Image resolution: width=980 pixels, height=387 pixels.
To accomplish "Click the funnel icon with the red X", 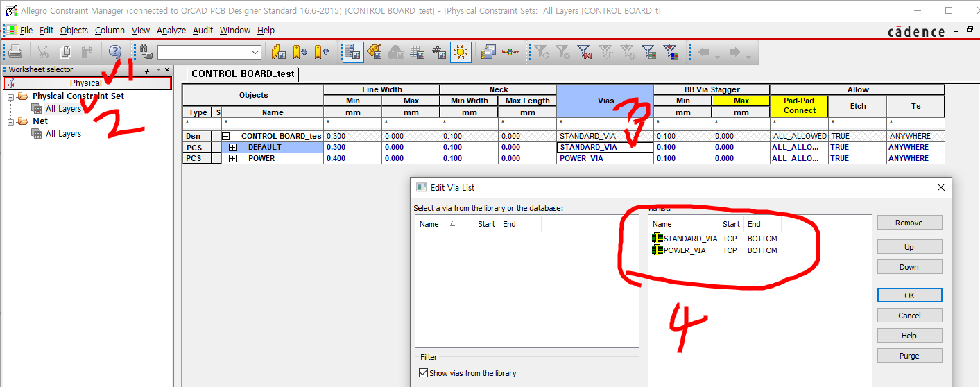I will pyautogui.click(x=584, y=52).
